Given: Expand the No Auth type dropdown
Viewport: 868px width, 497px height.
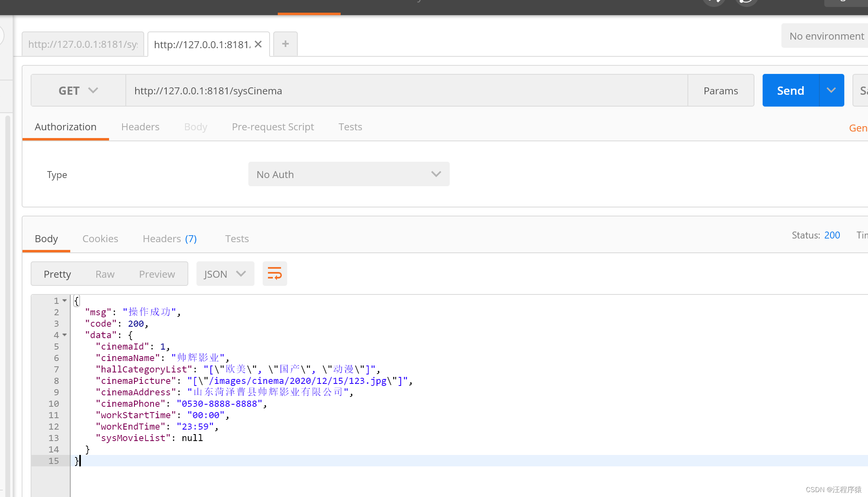Looking at the screenshot, I should (x=348, y=174).
